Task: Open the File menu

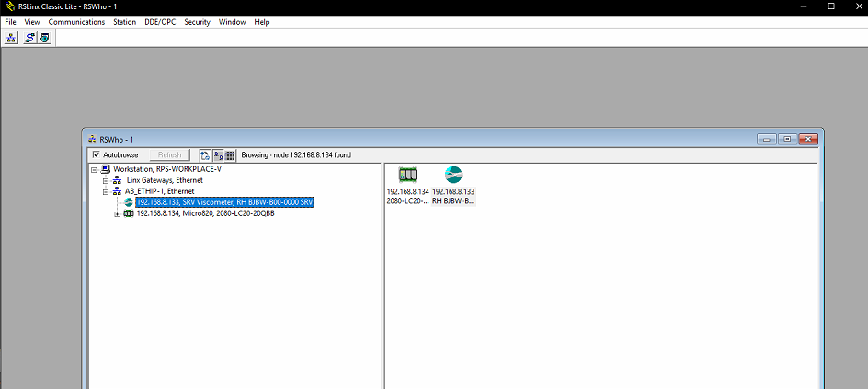Action: point(10,22)
